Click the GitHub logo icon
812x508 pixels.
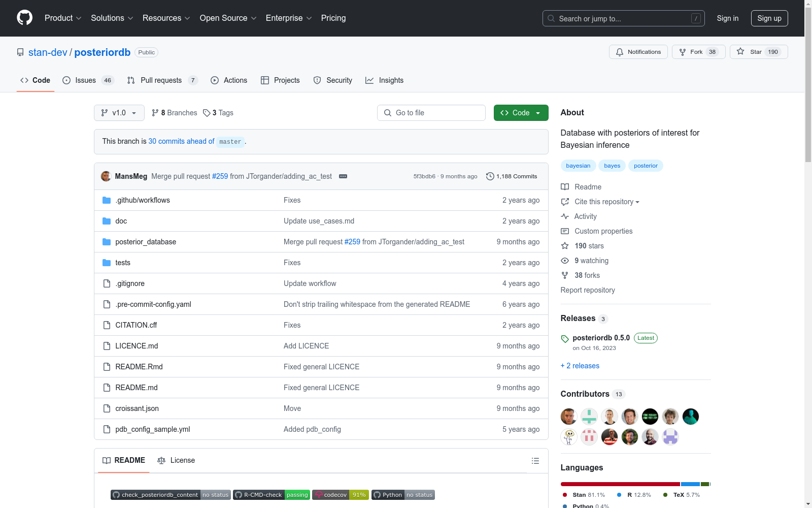coord(24,18)
